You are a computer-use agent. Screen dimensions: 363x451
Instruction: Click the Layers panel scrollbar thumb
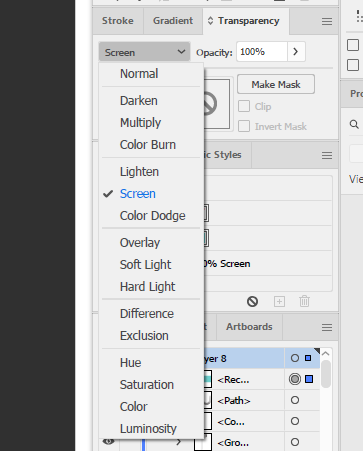click(326, 374)
